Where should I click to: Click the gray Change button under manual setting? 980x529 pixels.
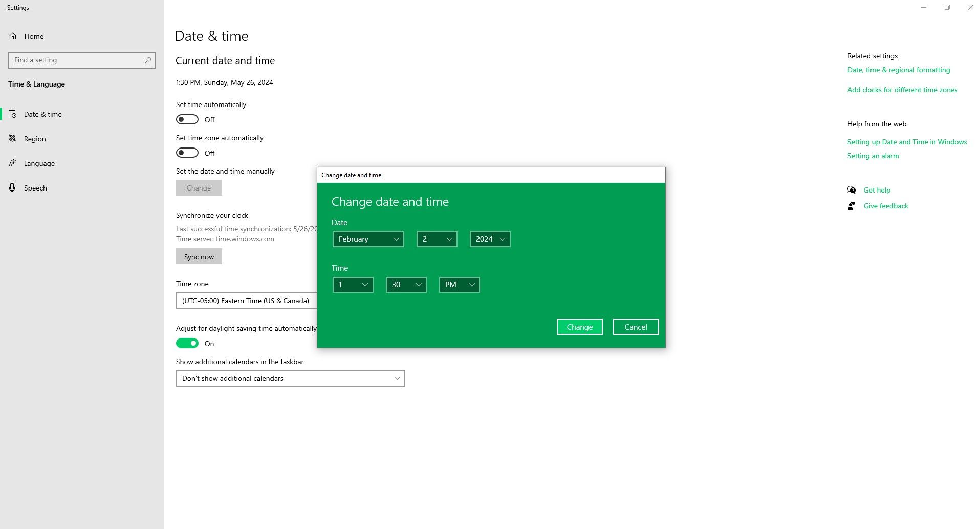click(199, 188)
